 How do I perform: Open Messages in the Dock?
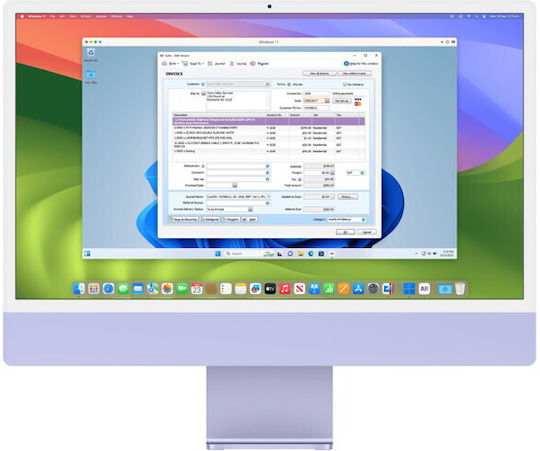[123, 289]
